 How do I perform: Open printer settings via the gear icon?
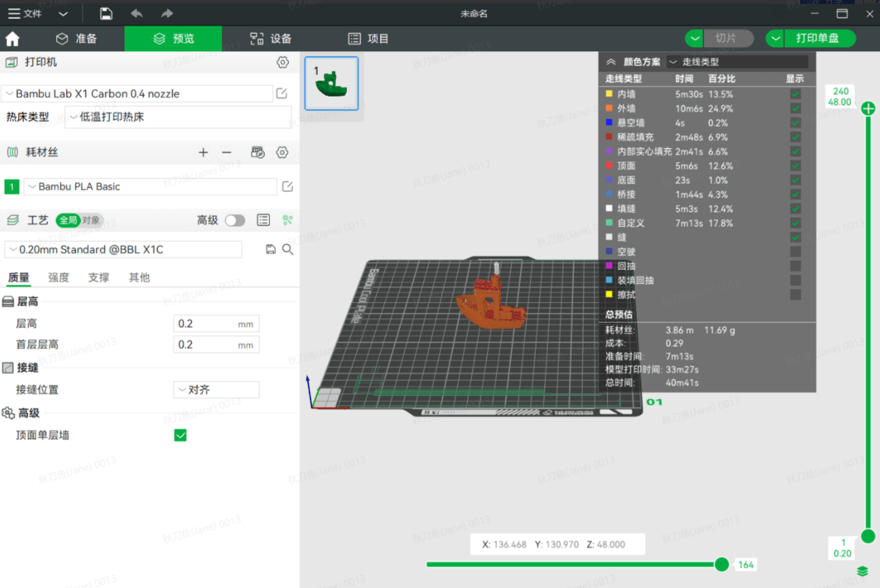pos(282,62)
